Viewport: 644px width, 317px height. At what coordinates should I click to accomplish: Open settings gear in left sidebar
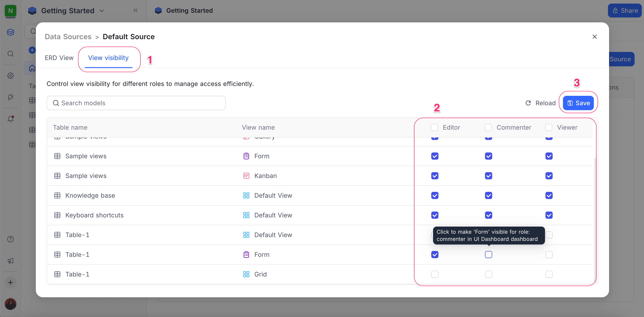[11, 75]
